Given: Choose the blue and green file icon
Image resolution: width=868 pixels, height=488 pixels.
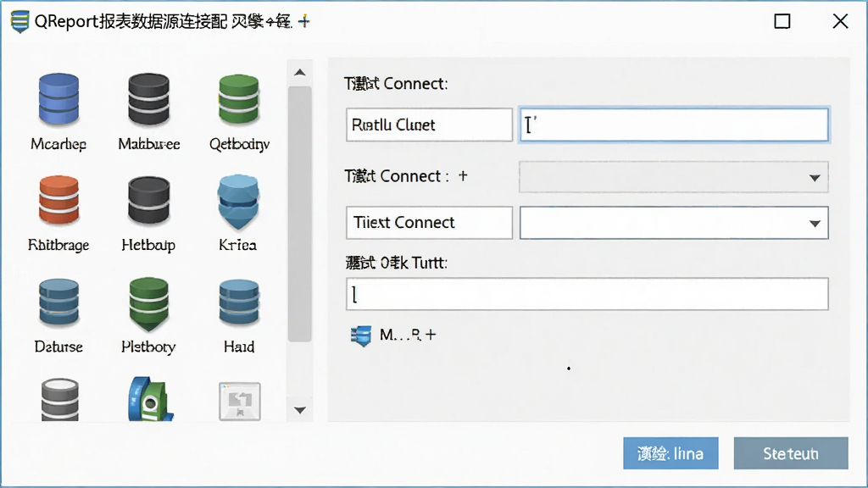Looking at the screenshot, I should point(149,400).
